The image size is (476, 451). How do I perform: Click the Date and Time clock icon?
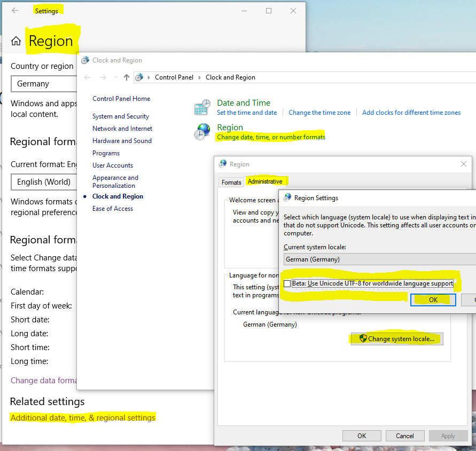click(202, 107)
